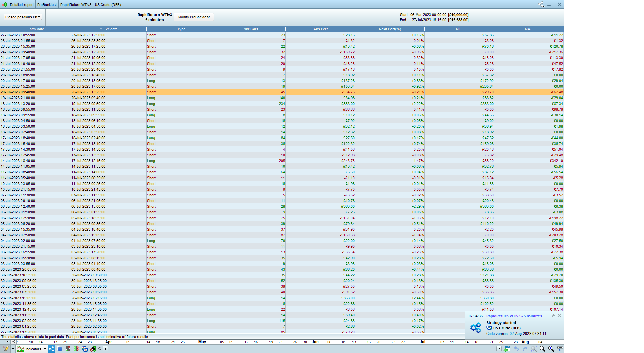Collapse the toolbar with double-left chevron
The image size is (644, 353).
tap(100, 349)
